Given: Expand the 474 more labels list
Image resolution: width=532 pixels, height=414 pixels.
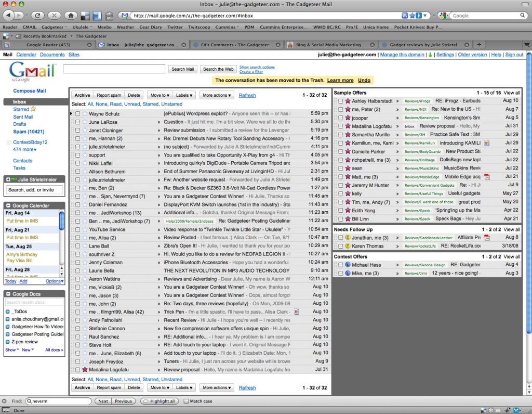Looking at the screenshot, I should [x=25, y=149].
